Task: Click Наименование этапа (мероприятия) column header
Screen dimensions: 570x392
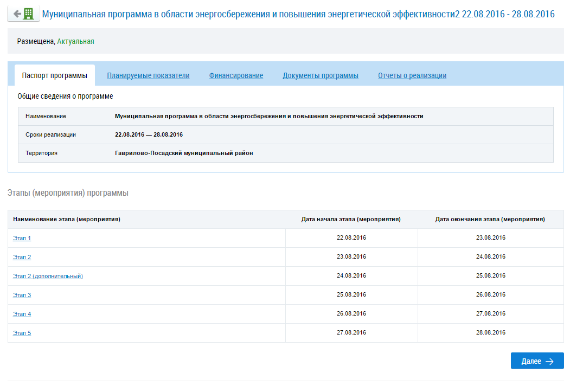Action: pos(67,220)
